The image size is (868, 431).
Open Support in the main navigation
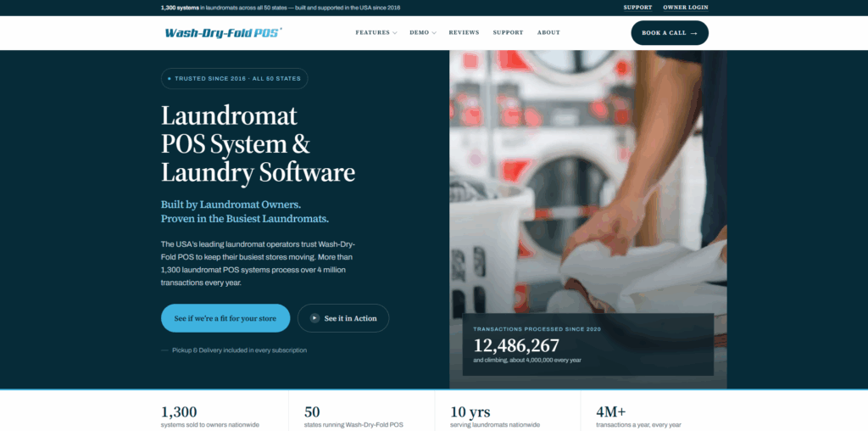tap(509, 33)
